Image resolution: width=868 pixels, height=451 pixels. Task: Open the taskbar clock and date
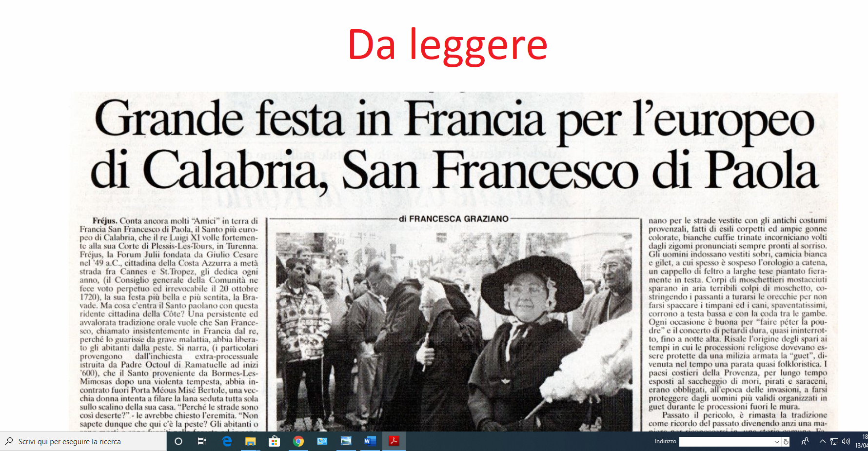pyautogui.click(x=861, y=441)
